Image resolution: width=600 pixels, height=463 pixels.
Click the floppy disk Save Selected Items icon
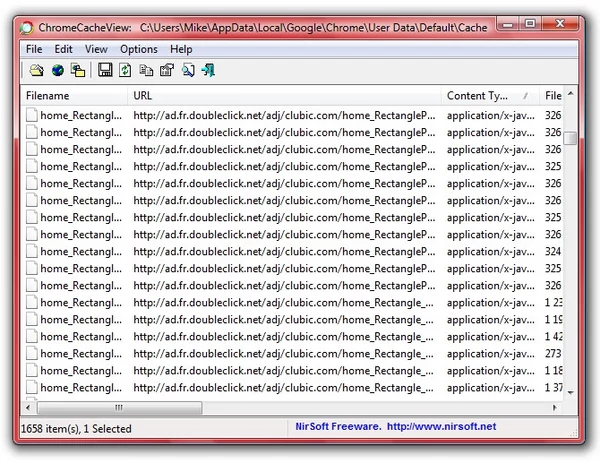coord(105,70)
